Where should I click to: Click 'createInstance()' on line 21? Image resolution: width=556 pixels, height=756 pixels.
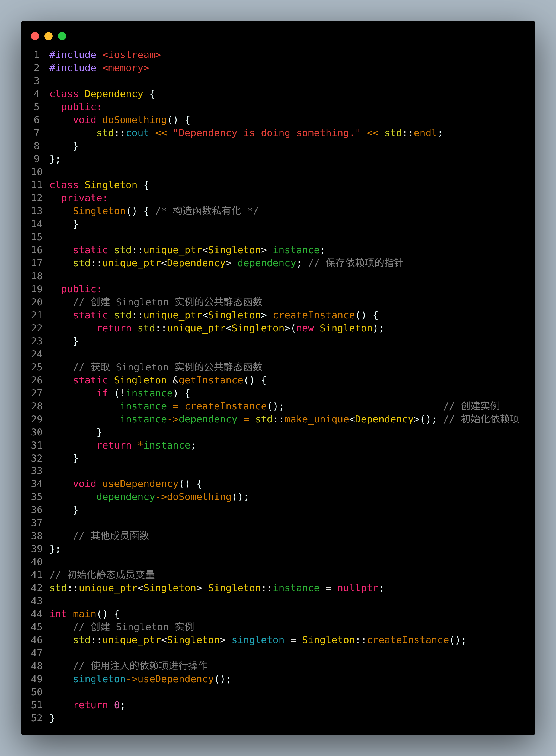pyautogui.click(x=319, y=315)
